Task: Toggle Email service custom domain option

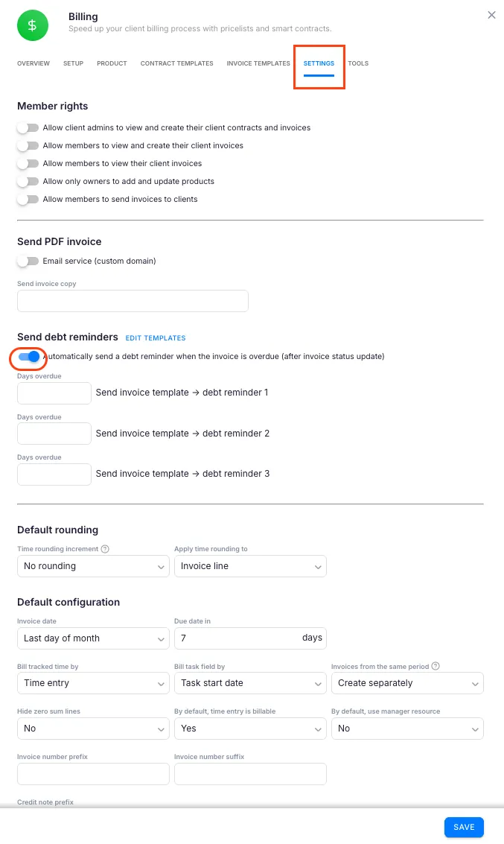Action: pyautogui.click(x=28, y=261)
